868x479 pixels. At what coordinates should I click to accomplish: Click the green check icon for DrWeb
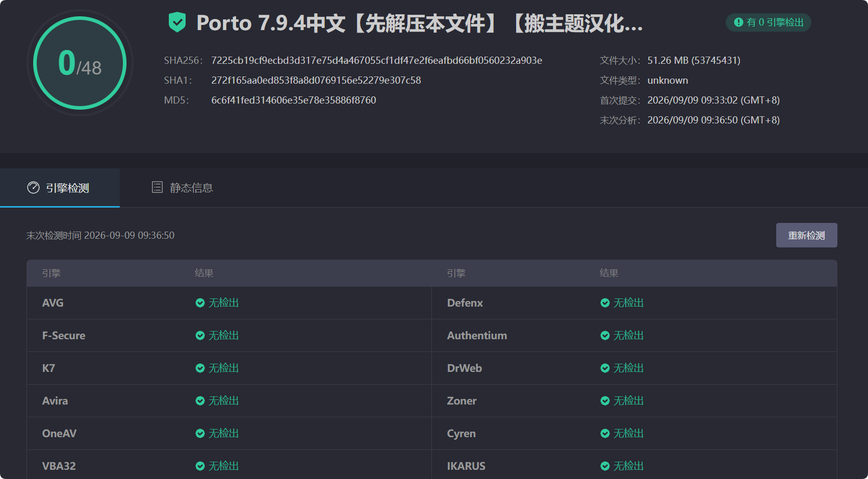click(x=605, y=368)
